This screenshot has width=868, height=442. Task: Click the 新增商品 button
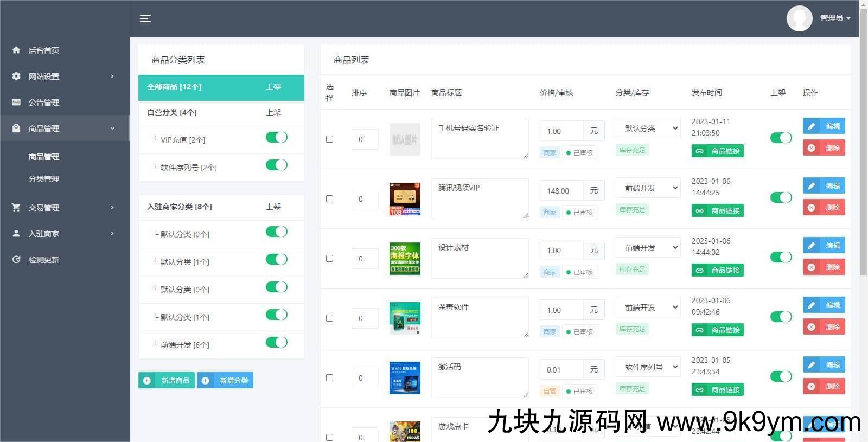coord(167,381)
